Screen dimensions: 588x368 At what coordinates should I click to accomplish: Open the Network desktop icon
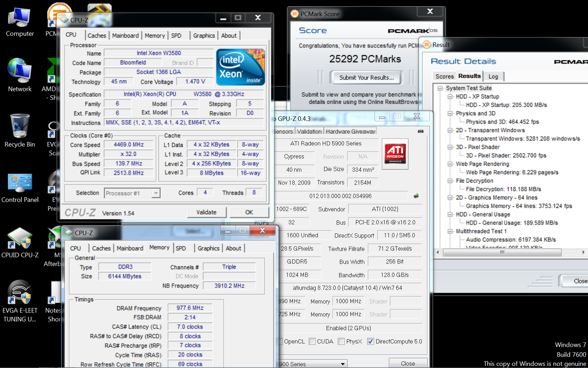pyautogui.click(x=19, y=75)
